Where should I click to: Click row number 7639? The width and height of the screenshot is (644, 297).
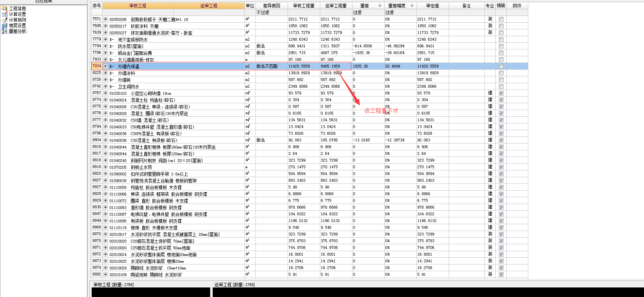click(97, 33)
